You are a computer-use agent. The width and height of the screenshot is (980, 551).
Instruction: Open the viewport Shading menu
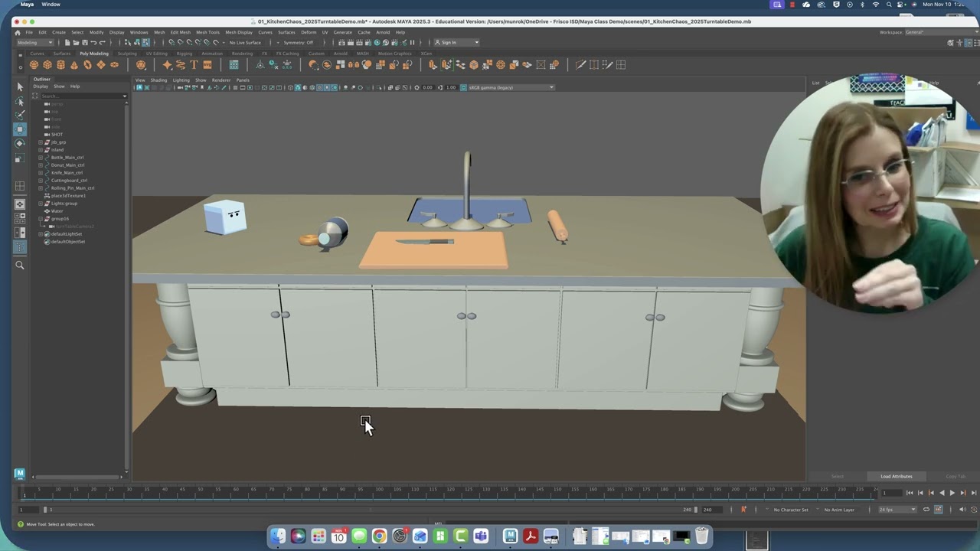coord(158,80)
